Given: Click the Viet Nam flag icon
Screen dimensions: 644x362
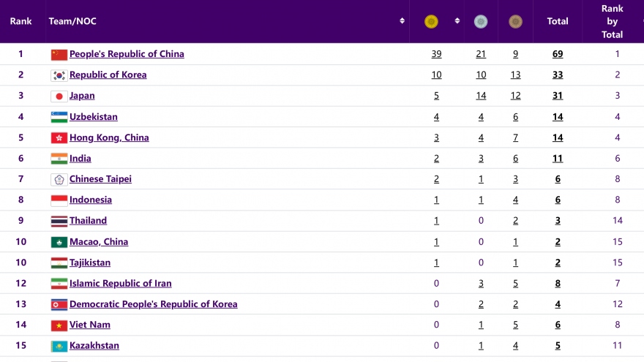Looking at the screenshot, I should 59,325.
